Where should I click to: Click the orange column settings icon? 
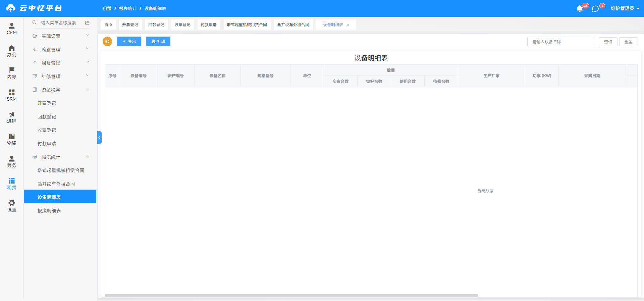tap(107, 42)
